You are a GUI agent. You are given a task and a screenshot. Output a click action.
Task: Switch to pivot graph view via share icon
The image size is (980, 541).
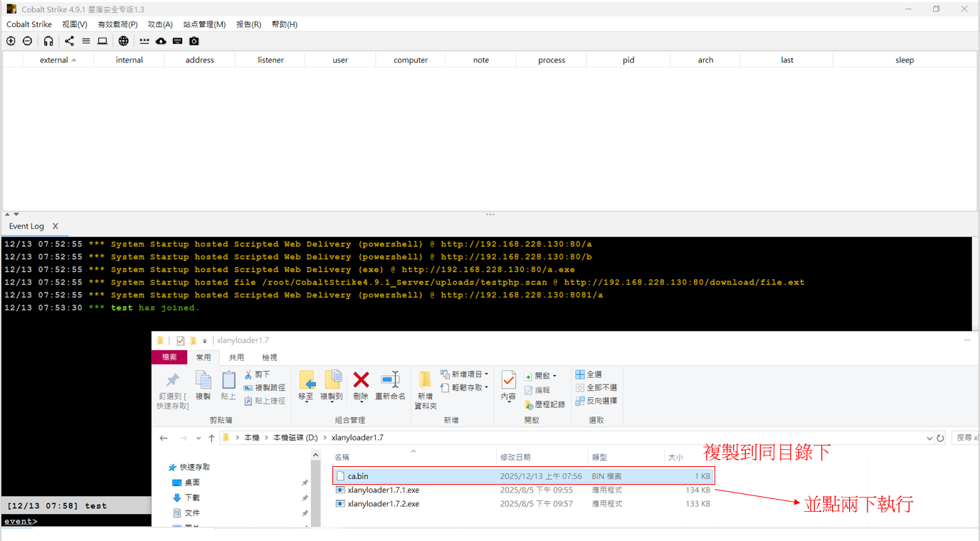click(69, 41)
